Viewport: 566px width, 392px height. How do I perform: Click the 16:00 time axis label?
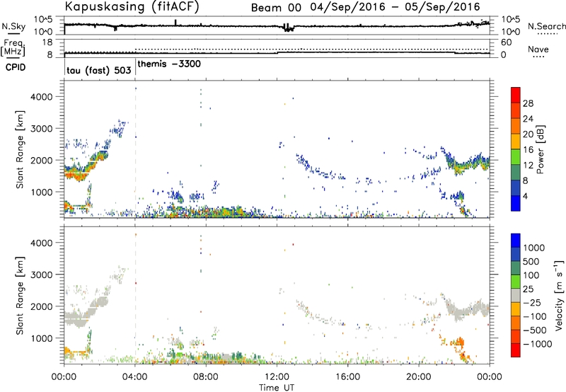pos(347,377)
